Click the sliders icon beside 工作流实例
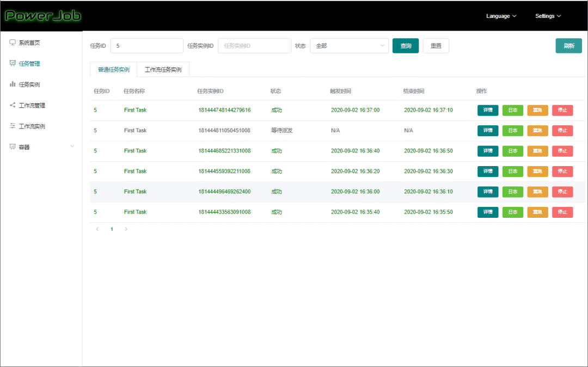588x367 pixels. point(13,126)
